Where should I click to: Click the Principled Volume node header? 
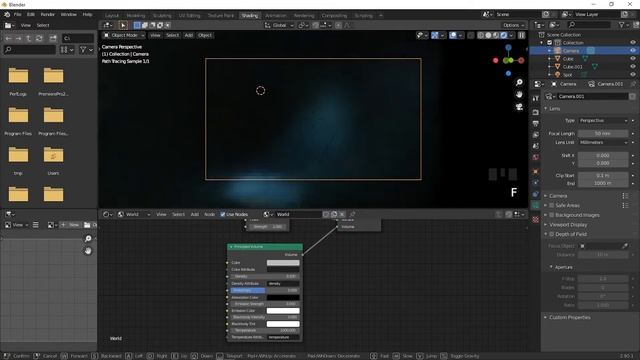(x=265, y=247)
